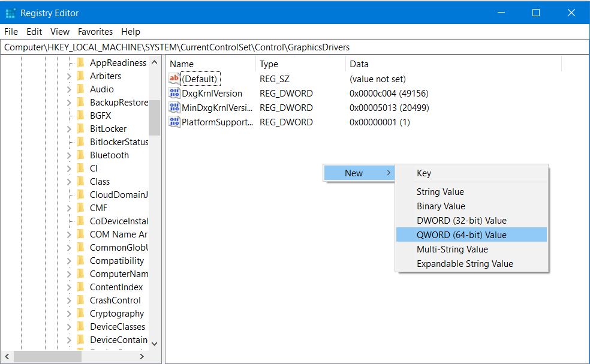Click the DeviceClasses folder icon
Image resolution: width=590 pixels, height=364 pixels.
pyautogui.click(x=80, y=326)
